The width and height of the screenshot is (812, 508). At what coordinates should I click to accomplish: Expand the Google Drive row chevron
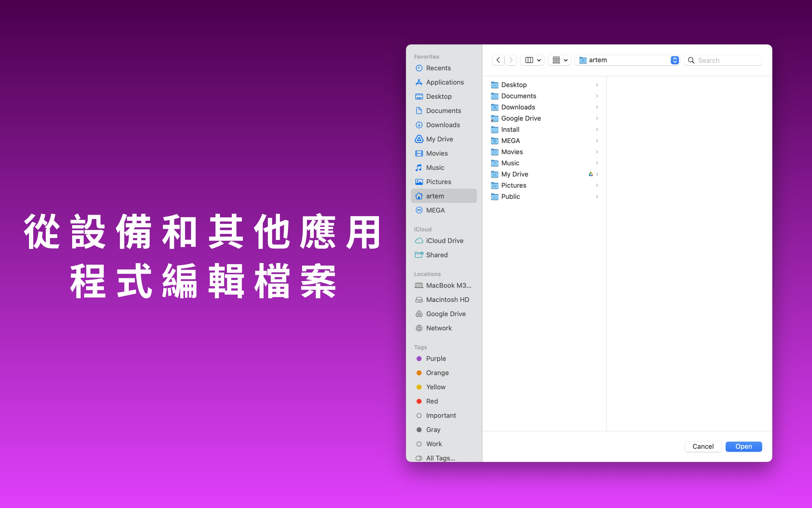[597, 118]
